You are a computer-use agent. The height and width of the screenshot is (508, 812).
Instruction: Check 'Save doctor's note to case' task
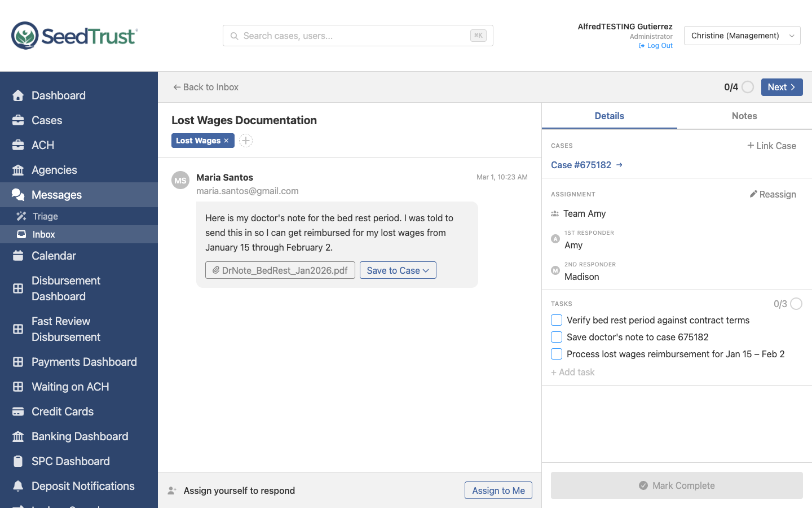tap(557, 337)
